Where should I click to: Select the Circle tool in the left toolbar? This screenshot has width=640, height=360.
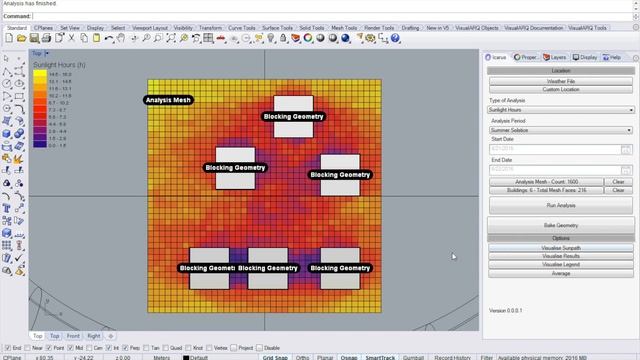coord(7,84)
